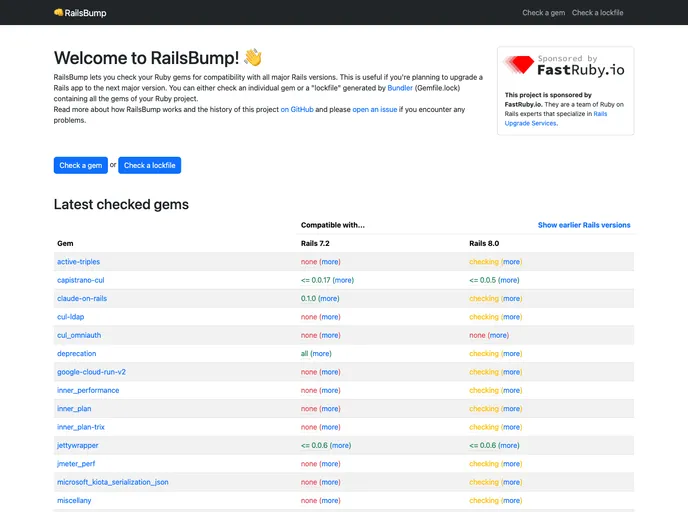Click more for deprecation Rails 7.2
Screen dimensions: 688x512
click(321, 354)
